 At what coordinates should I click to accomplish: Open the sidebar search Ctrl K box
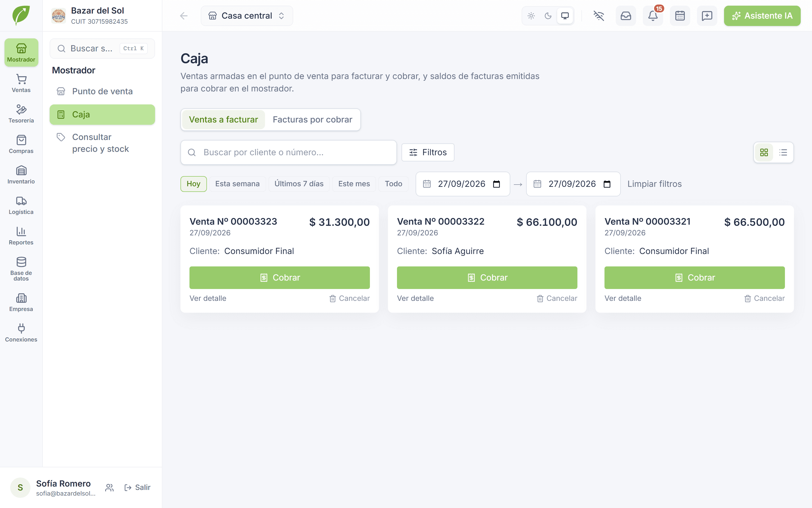102,49
